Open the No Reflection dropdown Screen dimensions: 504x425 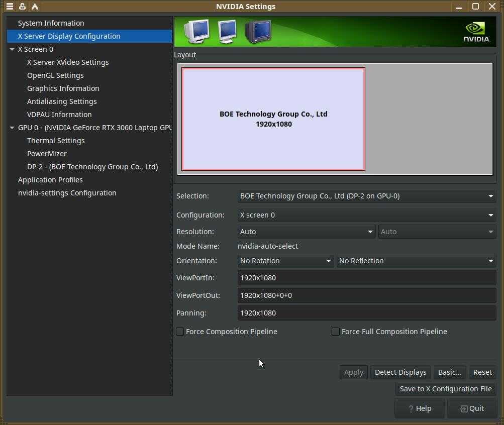pos(416,261)
